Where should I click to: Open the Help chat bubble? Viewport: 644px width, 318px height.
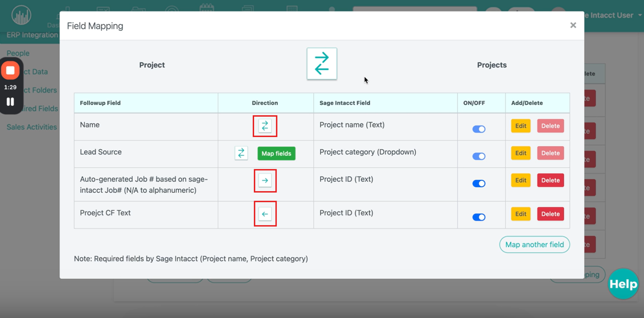tap(623, 284)
